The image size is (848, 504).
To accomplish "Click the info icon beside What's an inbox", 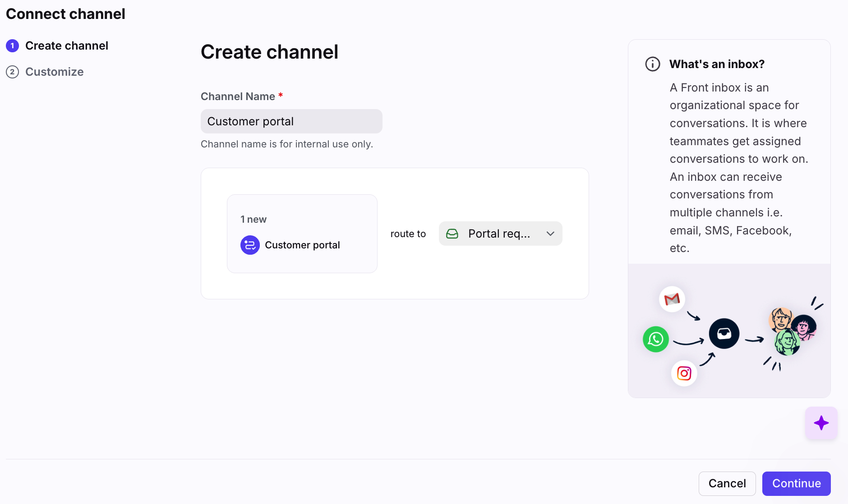I will 652,64.
